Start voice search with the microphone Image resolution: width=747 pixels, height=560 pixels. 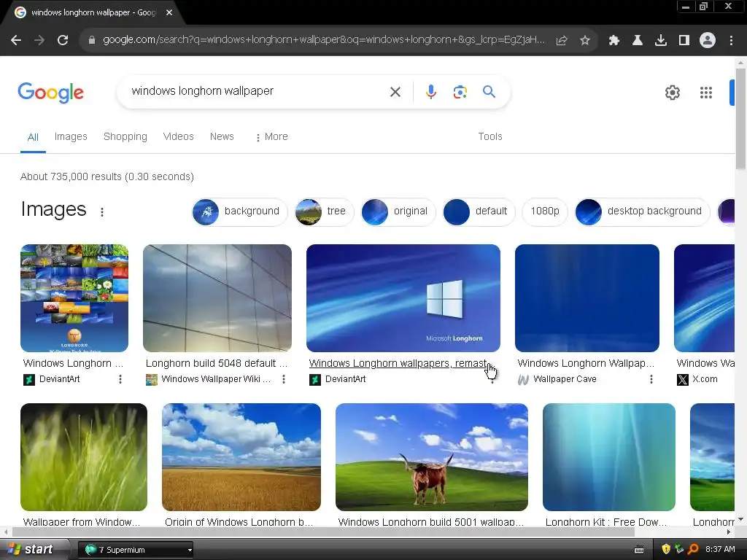pos(430,92)
